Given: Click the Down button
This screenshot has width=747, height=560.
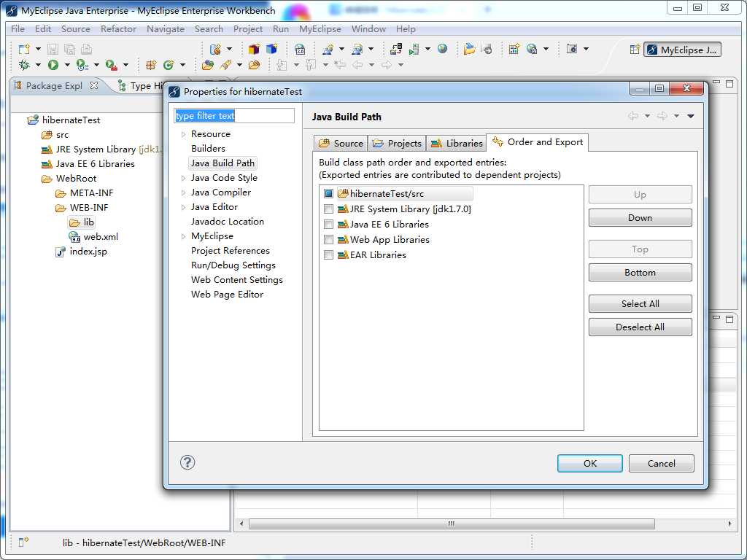Looking at the screenshot, I should click(640, 217).
